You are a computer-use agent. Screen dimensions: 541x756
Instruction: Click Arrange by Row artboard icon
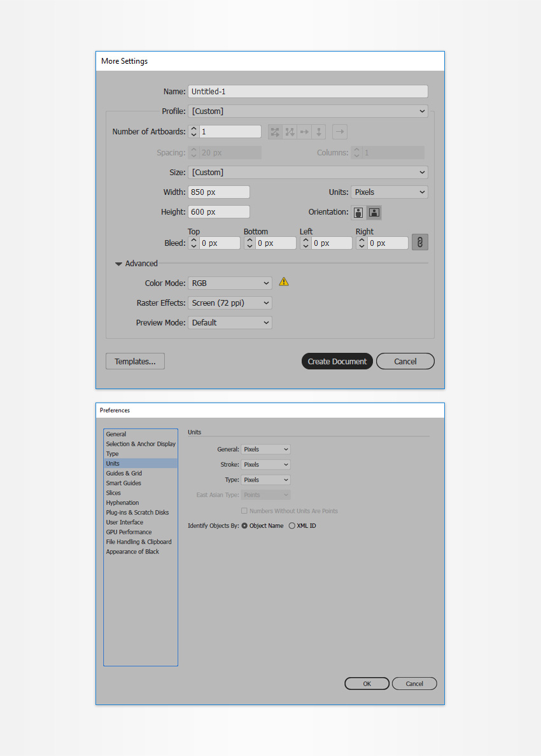click(x=305, y=132)
